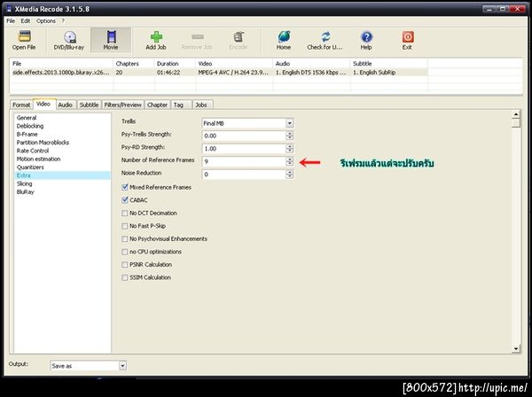The image size is (532, 397).
Task: Select General in the settings list
Action: point(27,118)
